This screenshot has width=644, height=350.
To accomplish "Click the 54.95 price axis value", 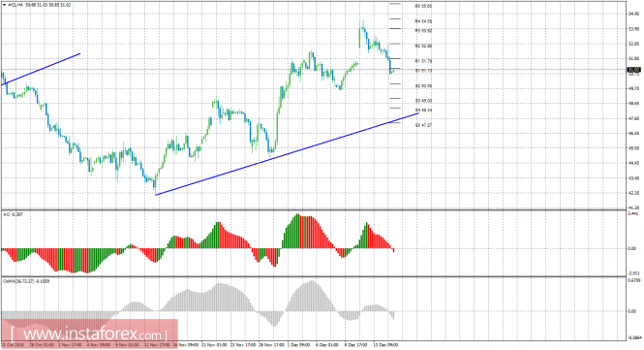I will point(633,14).
